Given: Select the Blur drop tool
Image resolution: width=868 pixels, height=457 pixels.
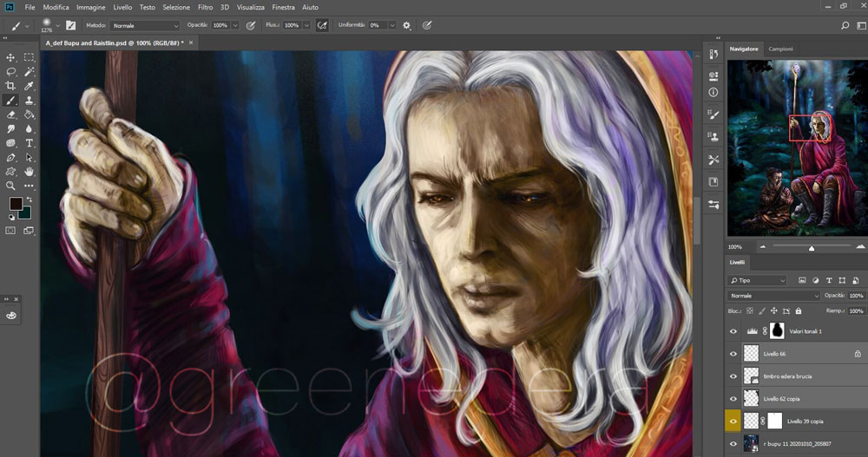Looking at the screenshot, I should (x=29, y=129).
